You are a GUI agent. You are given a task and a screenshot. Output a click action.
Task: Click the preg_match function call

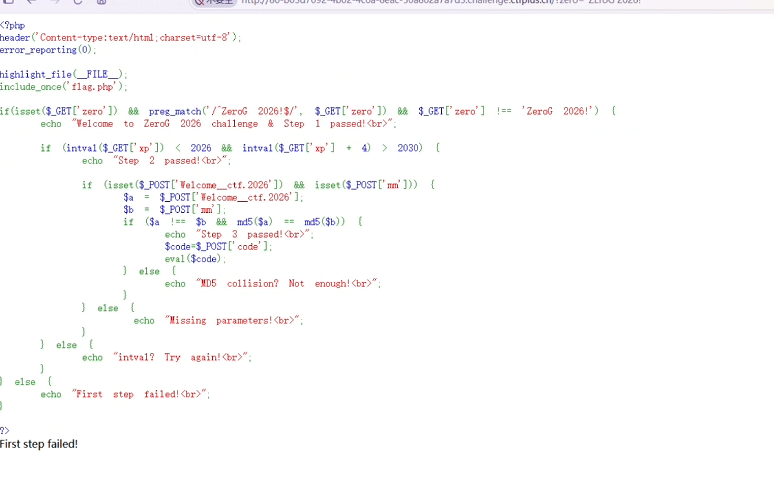268,111
